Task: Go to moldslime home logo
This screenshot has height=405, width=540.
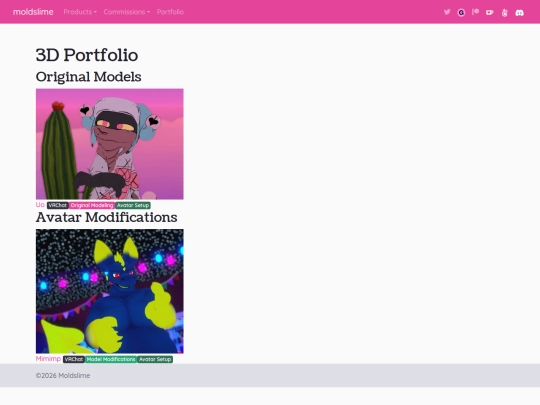Action: click(x=33, y=12)
